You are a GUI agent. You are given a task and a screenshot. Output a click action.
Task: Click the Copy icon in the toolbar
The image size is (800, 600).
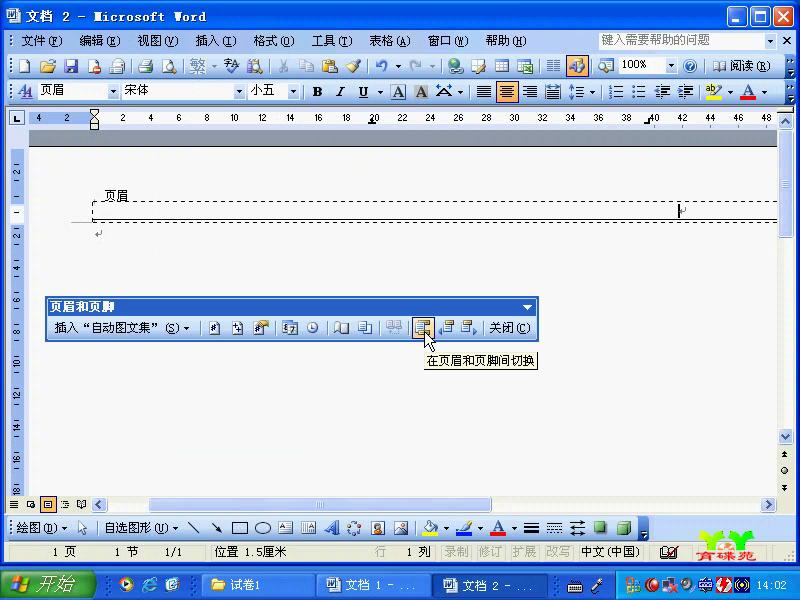(306, 66)
